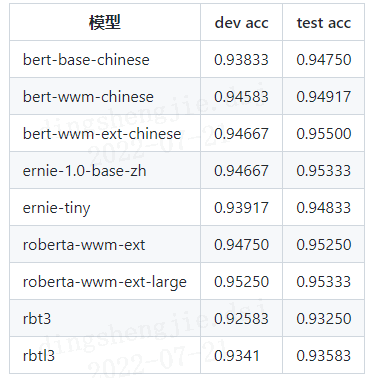The width and height of the screenshot is (372, 378).
Task: Select the ernie-tiny model name
Action: point(56,208)
